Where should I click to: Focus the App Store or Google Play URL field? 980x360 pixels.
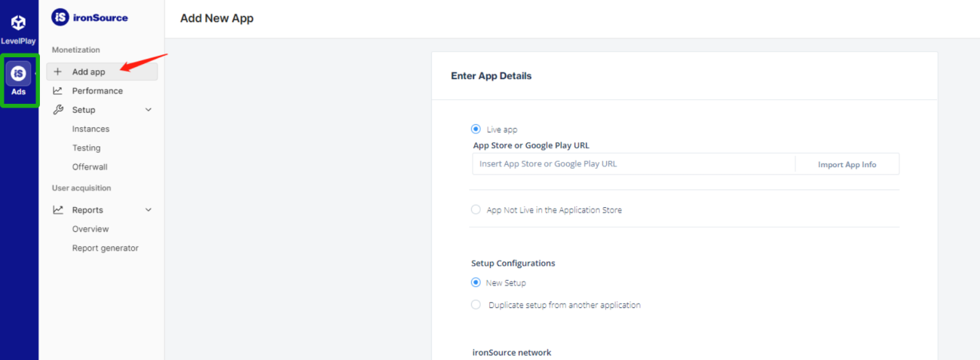633,164
